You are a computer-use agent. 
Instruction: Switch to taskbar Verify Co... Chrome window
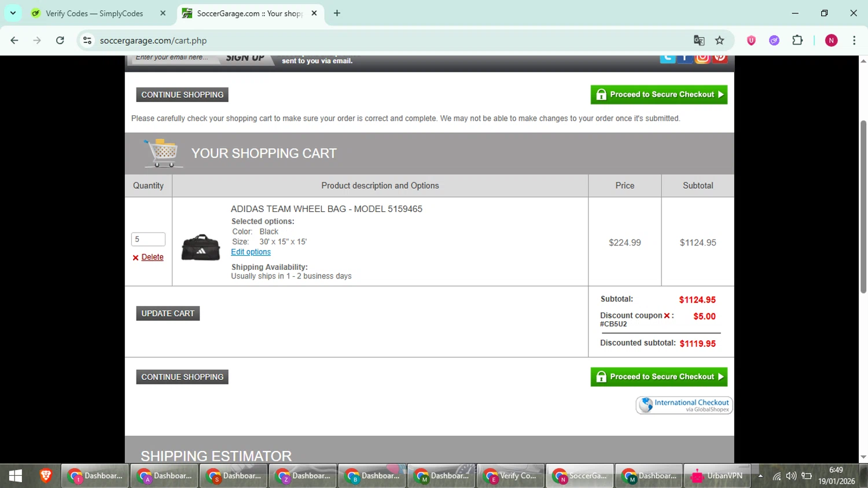coord(510,476)
